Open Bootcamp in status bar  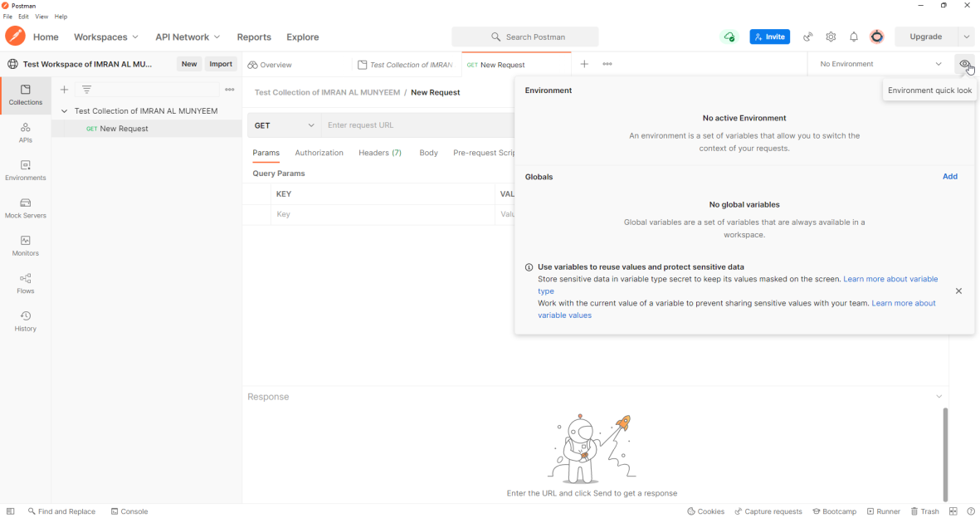835,511
